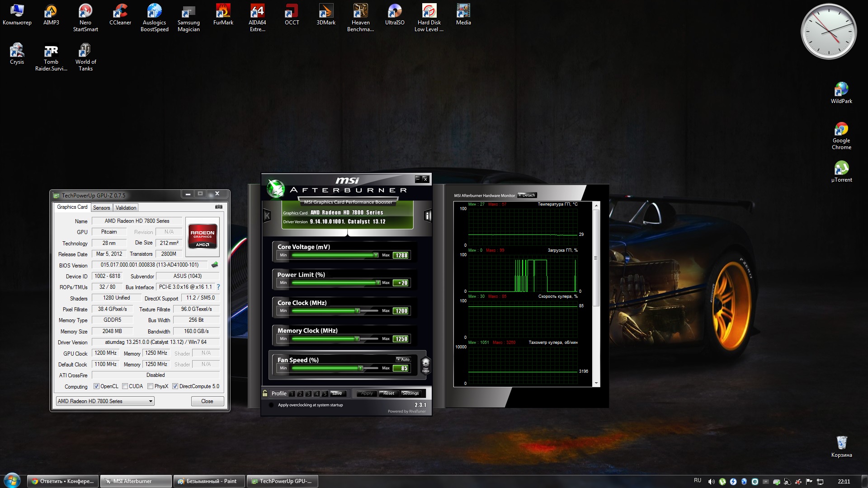Viewport: 868px width, 488px height.
Task: Toggle the CUDA checkbox
Action: point(125,386)
